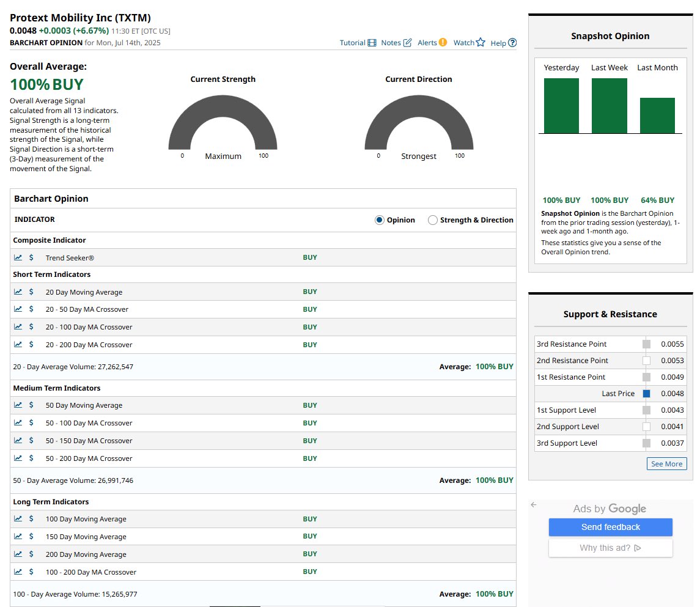This screenshot has width=700, height=607.
Task: Open chart icon for 20 - 200 Day MA Crossover
Action: pos(18,344)
